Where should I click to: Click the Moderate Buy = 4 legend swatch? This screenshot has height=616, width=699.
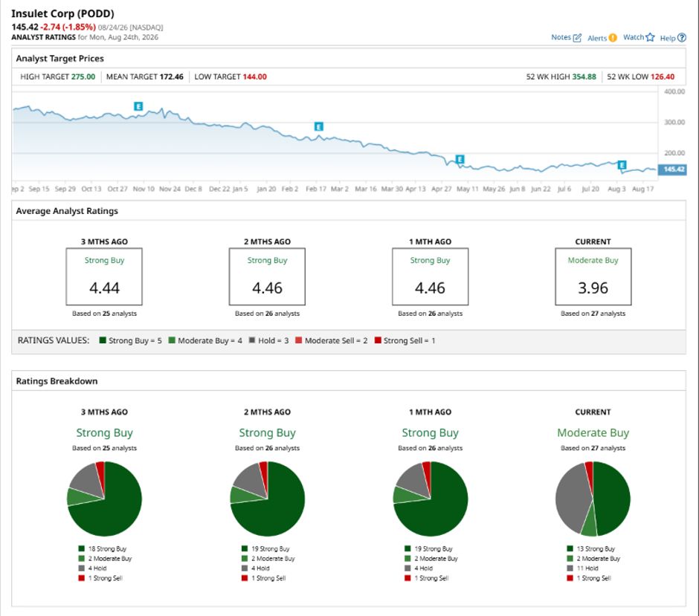[x=172, y=340]
